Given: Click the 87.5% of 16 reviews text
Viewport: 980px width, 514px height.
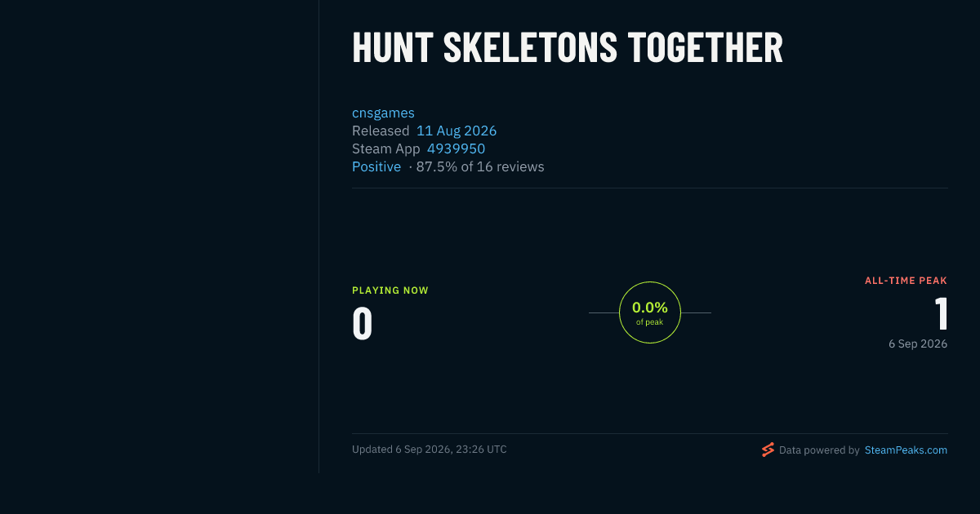Looking at the screenshot, I should click(x=480, y=166).
